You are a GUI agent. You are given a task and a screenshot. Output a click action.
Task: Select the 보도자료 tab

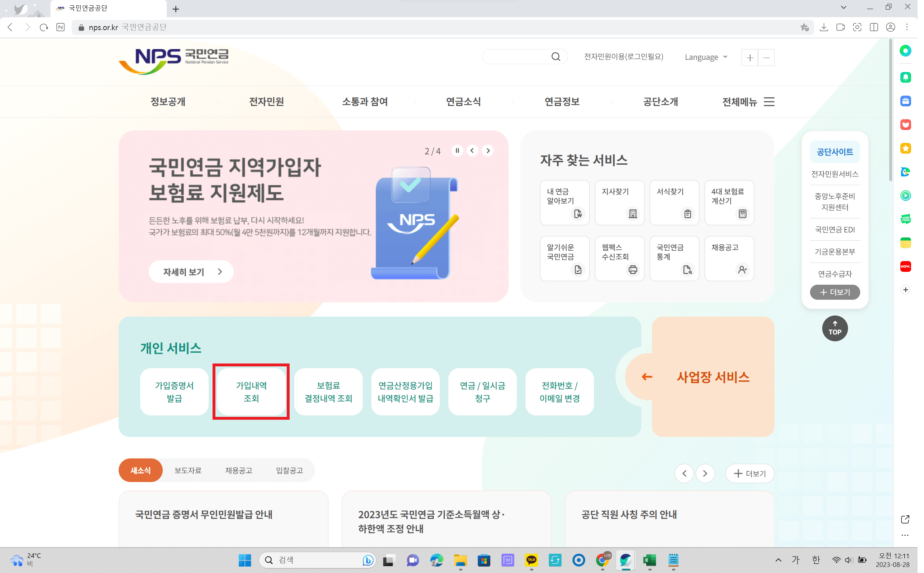[x=188, y=470]
